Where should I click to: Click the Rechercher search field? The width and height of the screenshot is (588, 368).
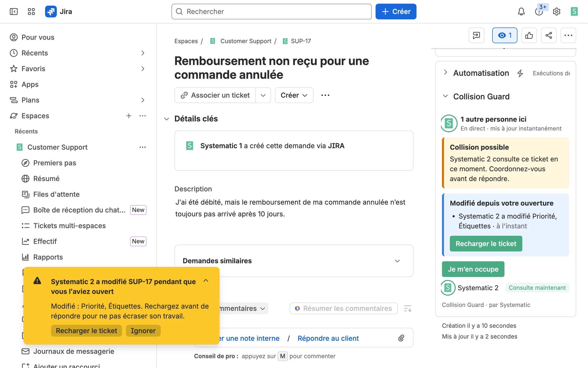coord(271,12)
